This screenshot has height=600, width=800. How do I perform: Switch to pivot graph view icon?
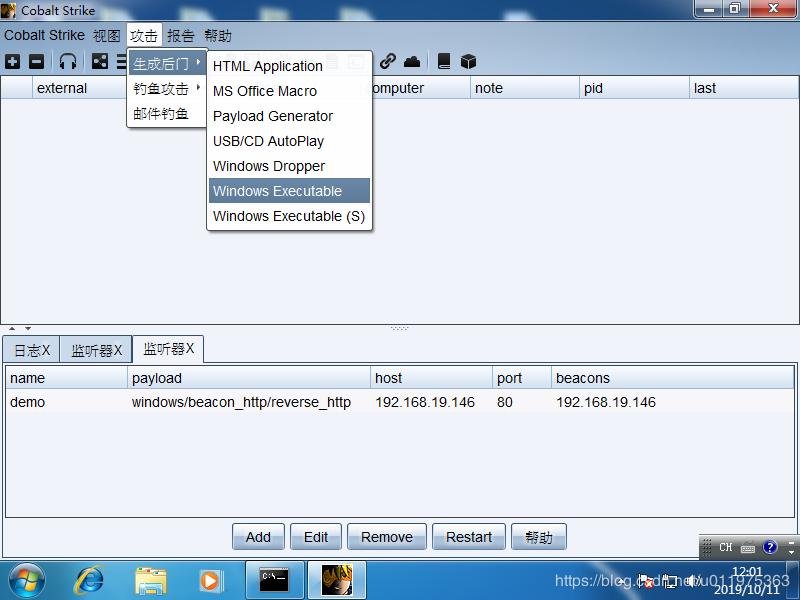(100, 62)
